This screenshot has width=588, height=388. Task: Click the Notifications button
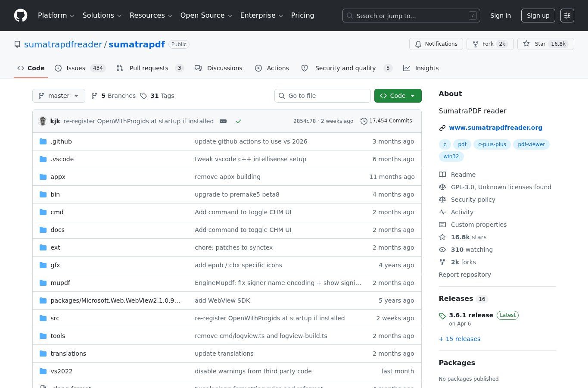[x=436, y=44]
